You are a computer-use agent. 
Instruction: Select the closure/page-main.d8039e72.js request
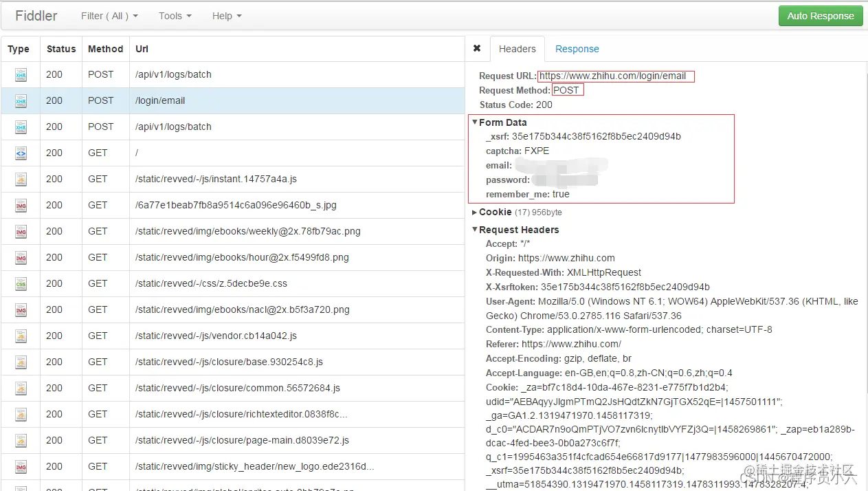point(233,441)
